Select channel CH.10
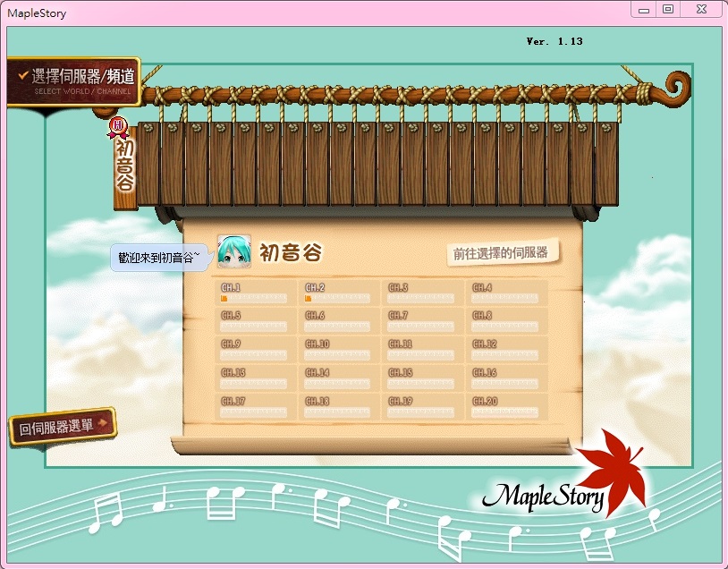Viewport: 728px width, 569px height. click(339, 349)
